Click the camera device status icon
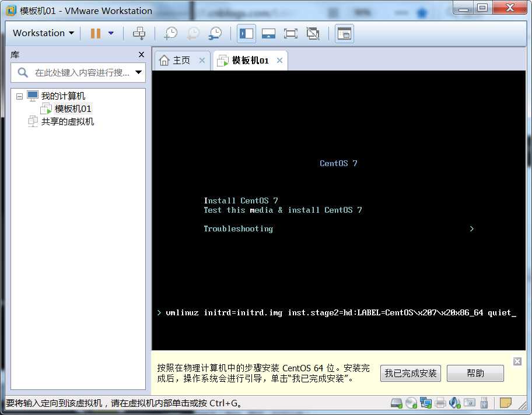532x415 pixels. pyautogui.click(x=470, y=403)
